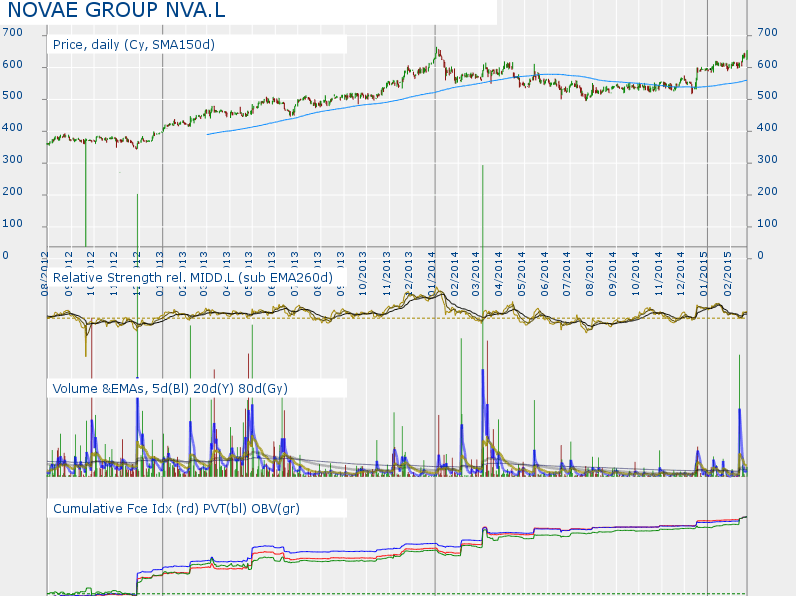This screenshot has width=796, height=596.
Task: Select the 08/2014 date label on the time axis
Action: tap(590, 274)
